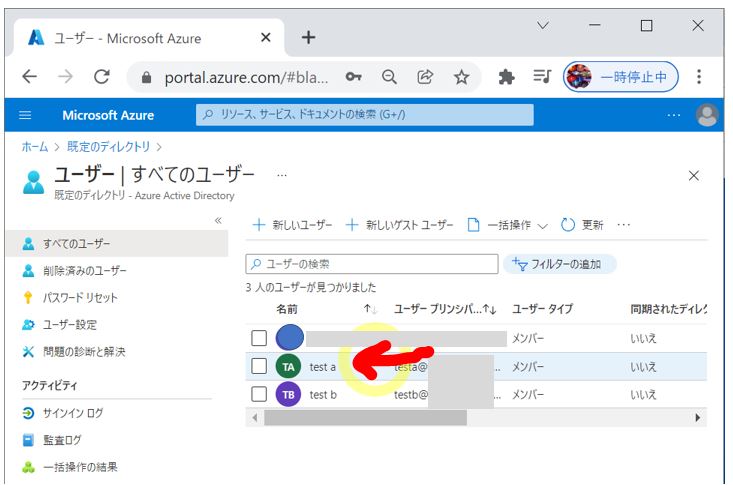Tick the checkbox for the first user row
This screenshot has height=485, width=733.
pyautogui.click(x=259, y=338)
